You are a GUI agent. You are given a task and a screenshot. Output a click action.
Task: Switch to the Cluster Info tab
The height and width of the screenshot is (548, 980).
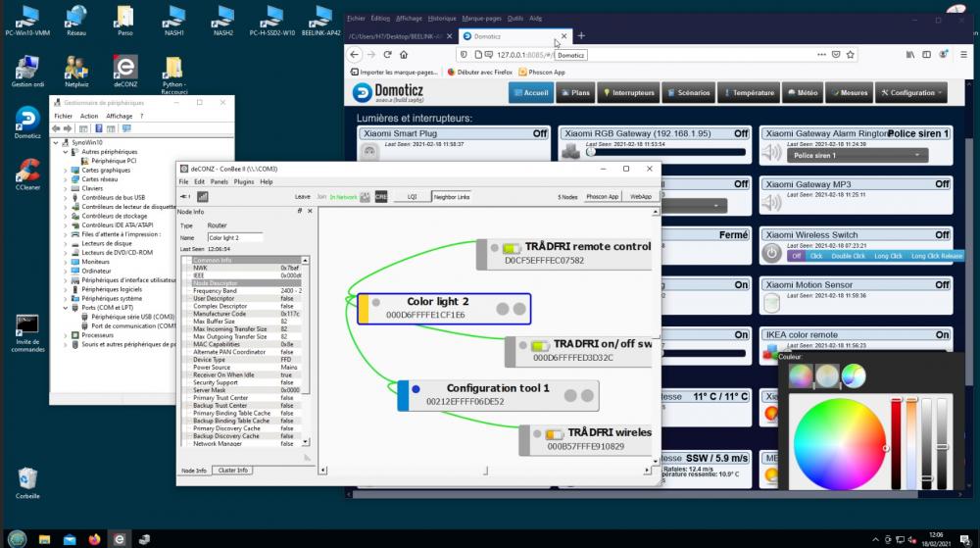(232, 470)
